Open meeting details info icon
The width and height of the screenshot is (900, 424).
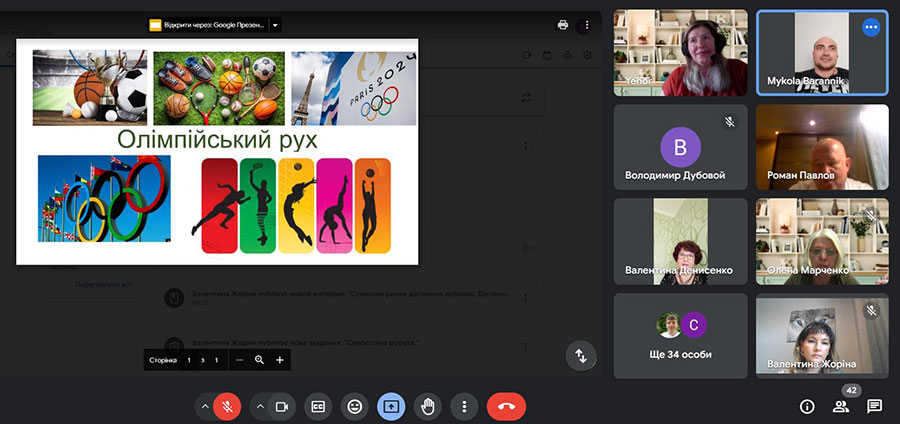(x=807, y=407)
